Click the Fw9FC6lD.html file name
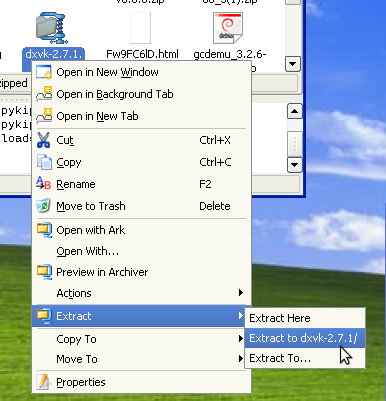386x401 pixels. [142, 54]
